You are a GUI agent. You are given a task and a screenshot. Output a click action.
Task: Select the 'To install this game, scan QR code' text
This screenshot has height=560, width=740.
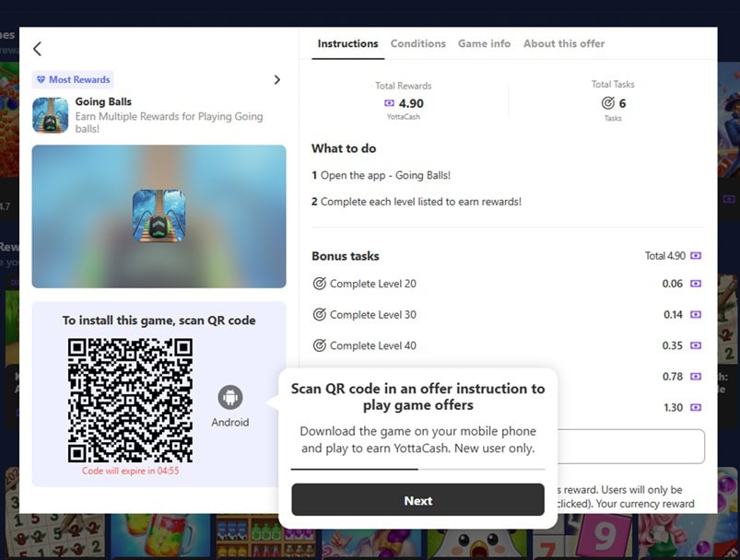(159, 321)
